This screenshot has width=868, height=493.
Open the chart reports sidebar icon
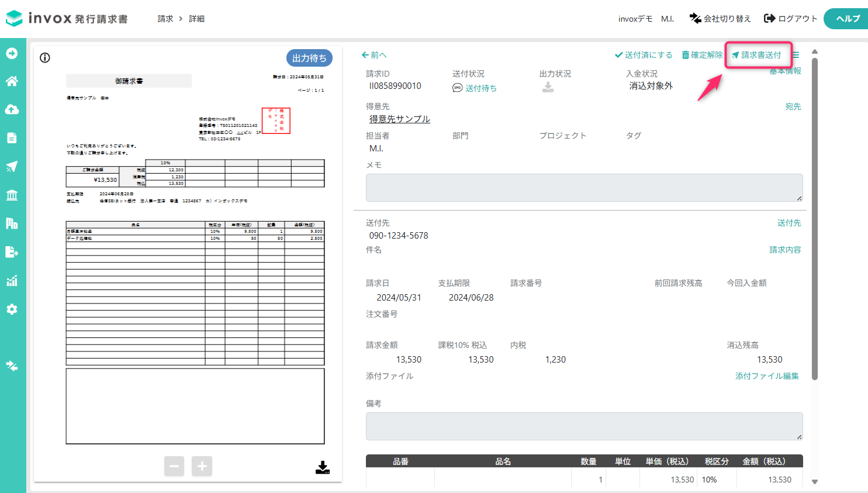click(x=12, y=281)
